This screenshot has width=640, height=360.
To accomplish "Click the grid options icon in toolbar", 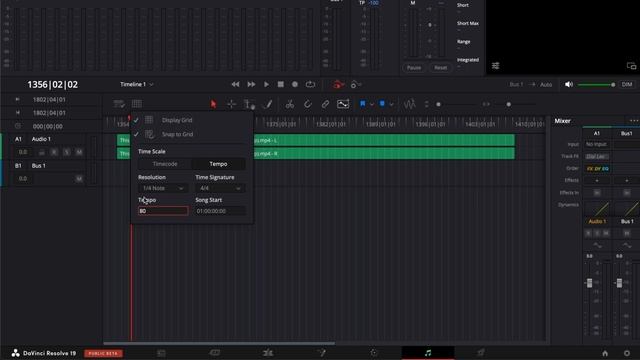I will point(137,104).
